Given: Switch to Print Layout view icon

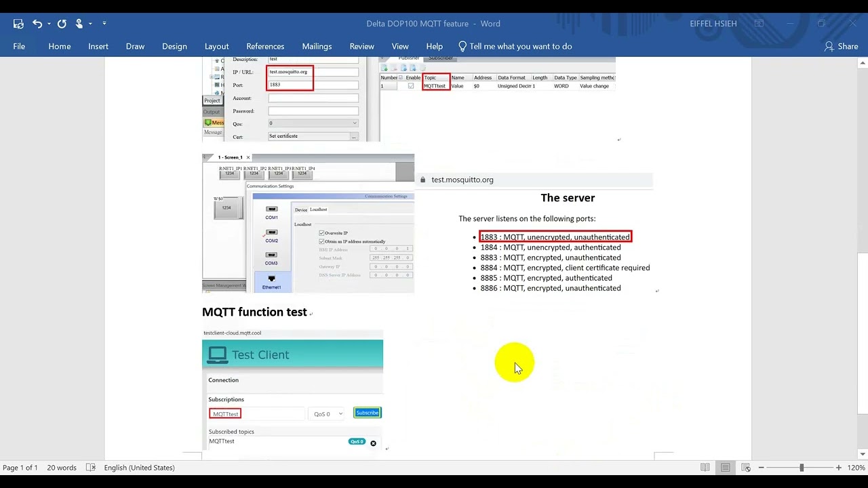Looking at the screenshot, I should tap(726, 468).
